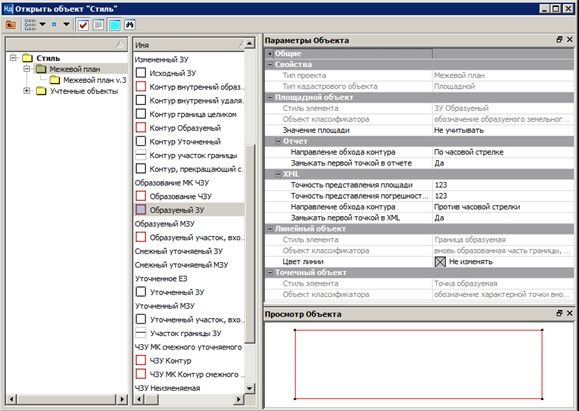Click the Значение площади value field

click(503, 130)
